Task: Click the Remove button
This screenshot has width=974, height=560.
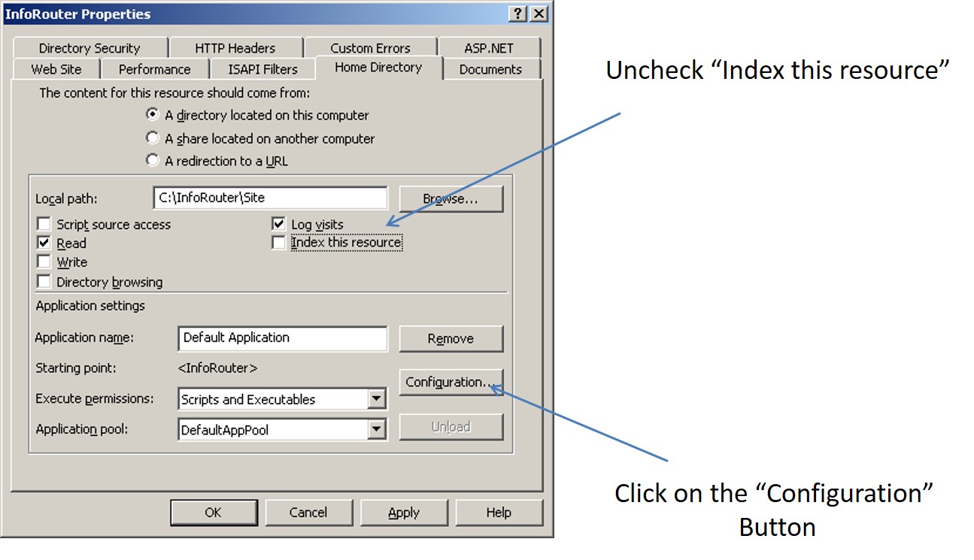Action: 451,338
